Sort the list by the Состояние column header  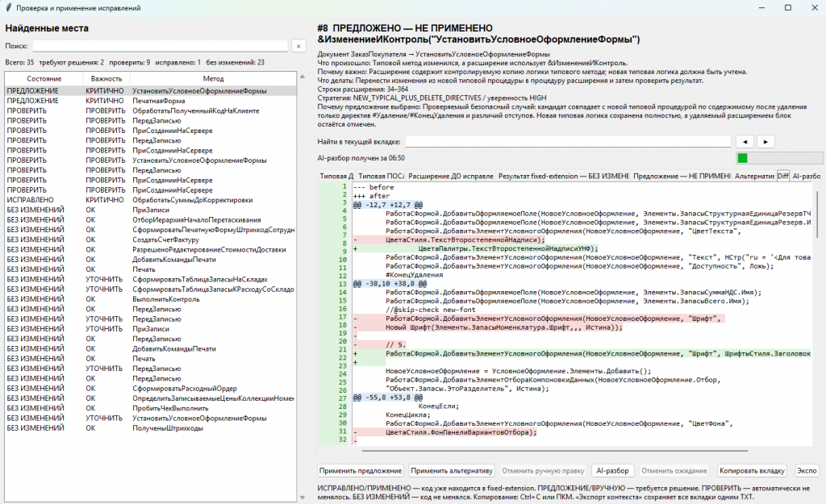point(44,78)
